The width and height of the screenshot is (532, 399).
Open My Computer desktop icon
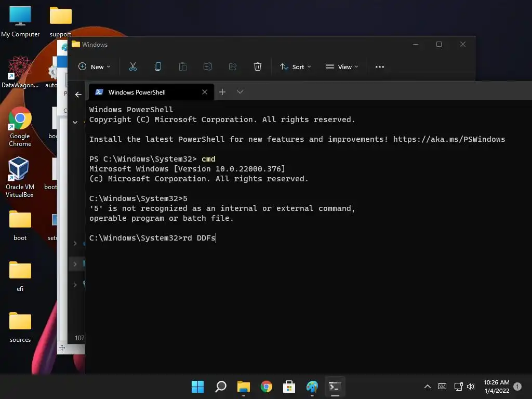[20, 21]
